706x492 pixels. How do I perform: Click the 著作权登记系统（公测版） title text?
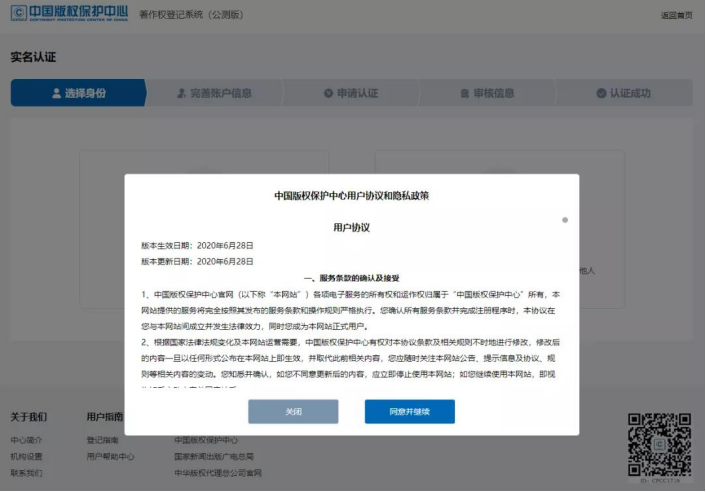click(x=191, y=15)
